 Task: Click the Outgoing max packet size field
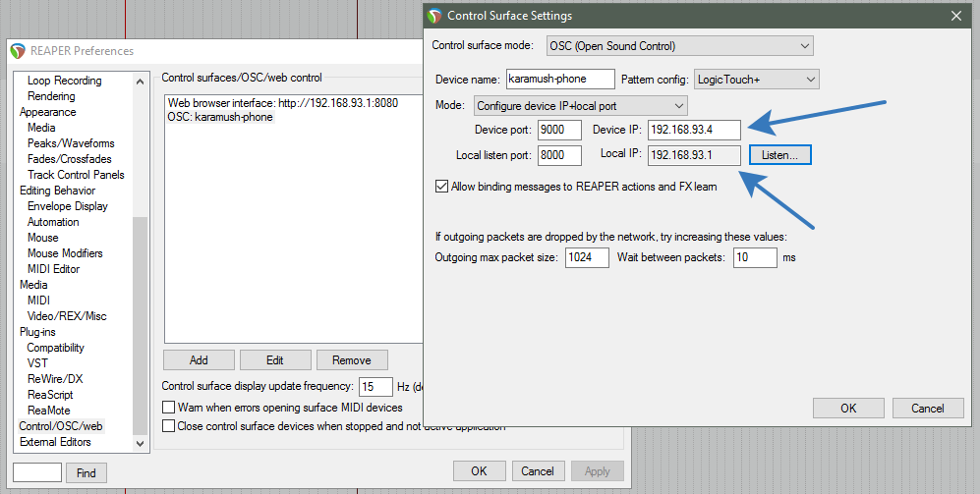pos(587,257)
